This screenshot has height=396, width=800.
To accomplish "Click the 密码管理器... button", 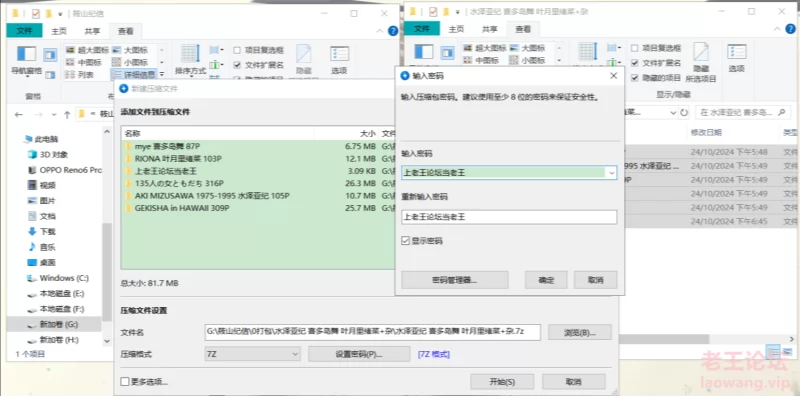I will pyautogui.click(x=455, y=280).
